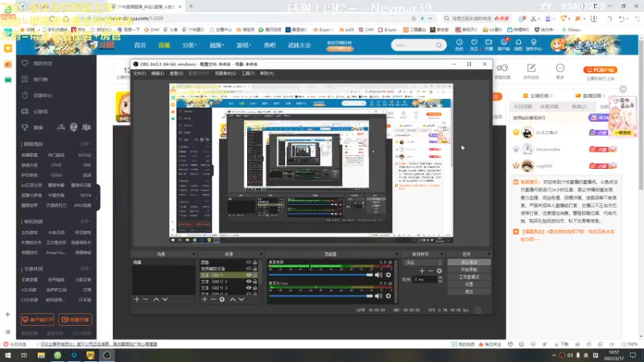Adjust the desktop audio volume slider
Image resolution: width=644 pixels, height=362 pixels.
click(320, 274)
